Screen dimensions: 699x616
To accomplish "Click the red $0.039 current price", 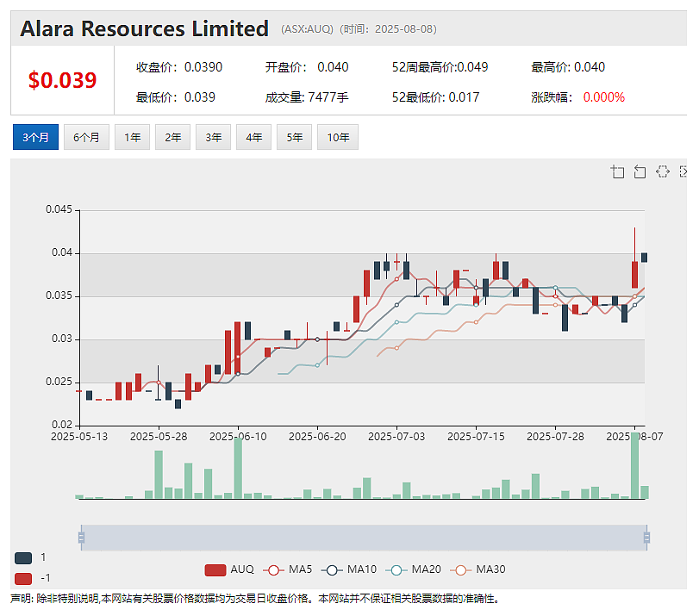I will click(62, 80).
